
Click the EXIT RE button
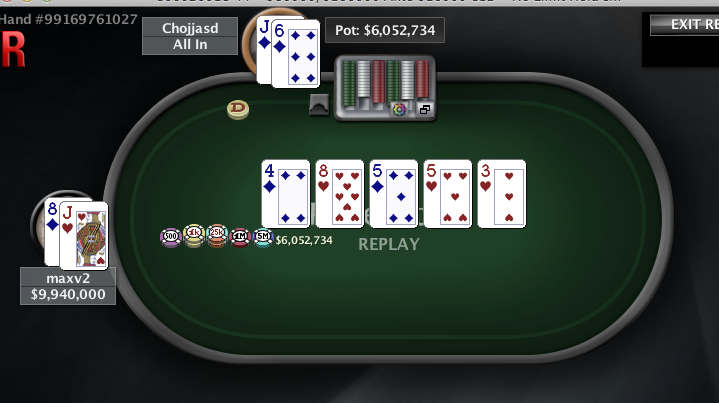(685, 24)
